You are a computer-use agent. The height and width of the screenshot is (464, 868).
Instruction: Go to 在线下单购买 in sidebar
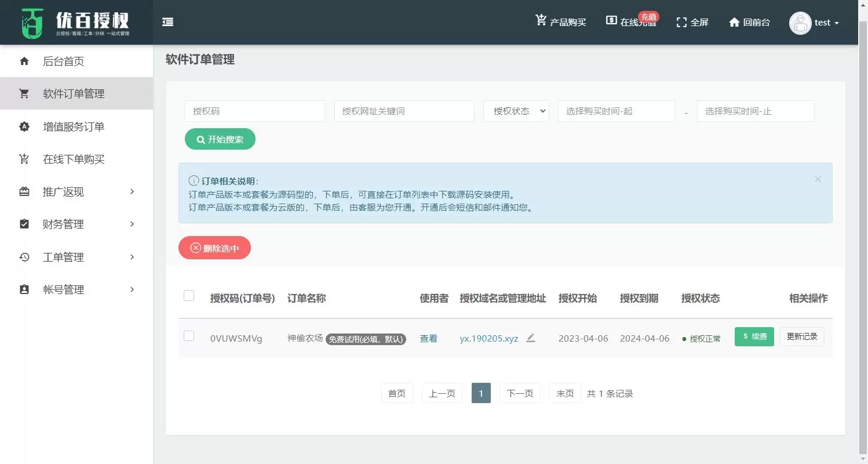76,159
